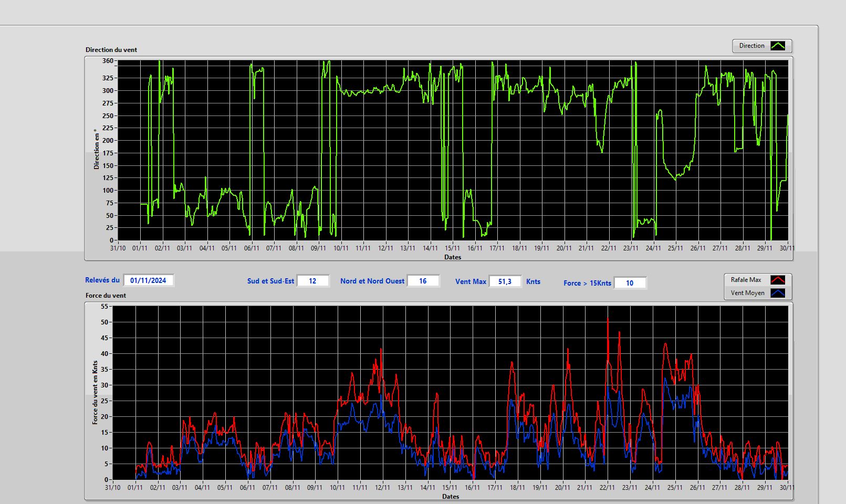This screenshot has height=504, width=846.
Task: Click the Nord et Nord Ouest label
Action: pyautogui.click(x=372, y=281)
